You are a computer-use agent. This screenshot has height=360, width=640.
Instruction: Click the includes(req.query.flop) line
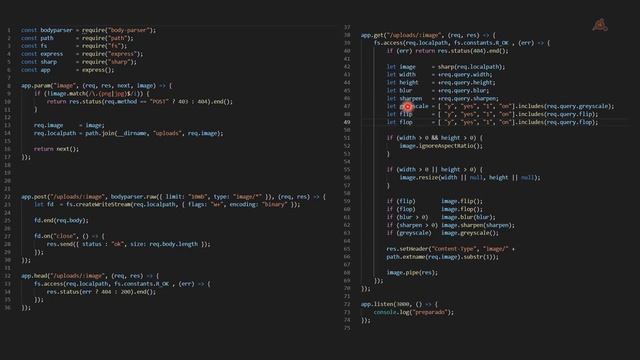point(492,122)
